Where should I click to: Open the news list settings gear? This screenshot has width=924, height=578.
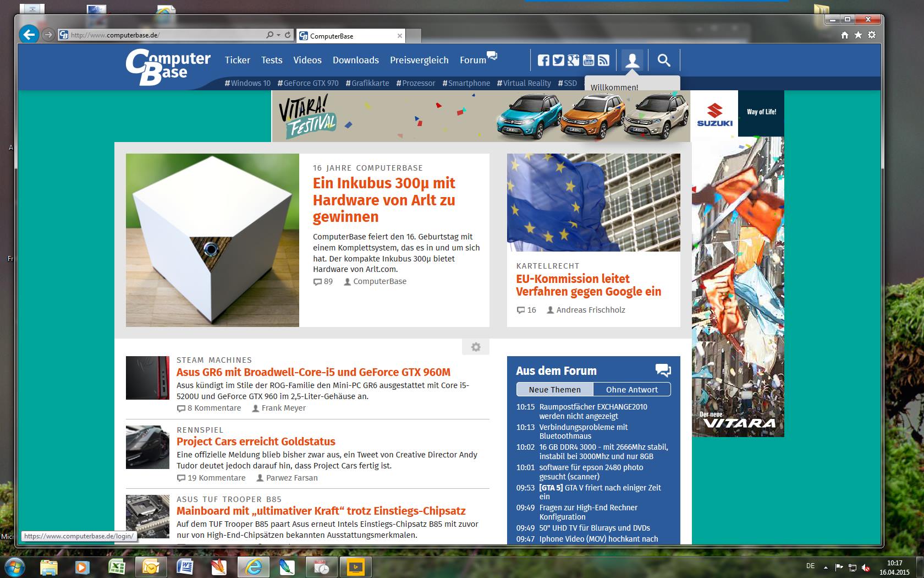pyautogui.click(x=476, y=347)
